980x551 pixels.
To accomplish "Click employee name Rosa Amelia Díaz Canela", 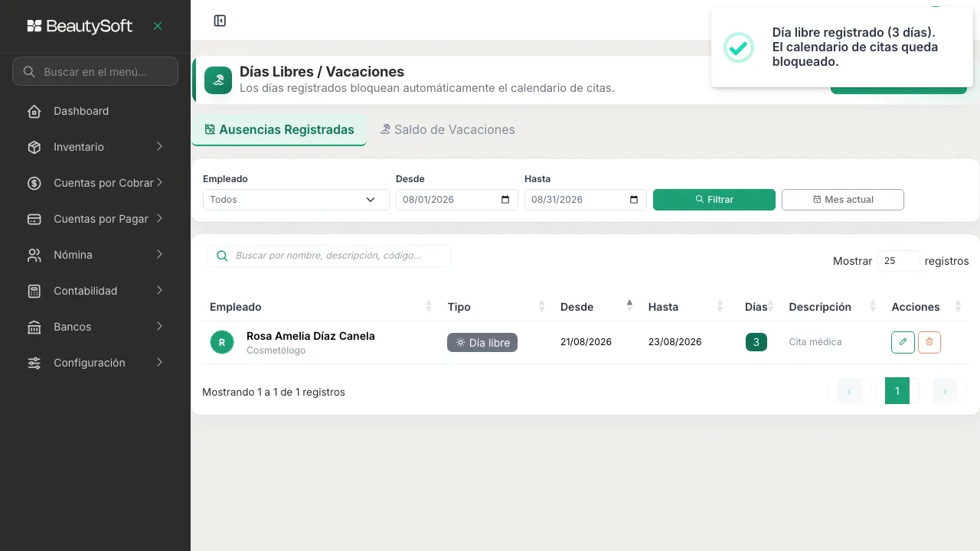I will tap(311, 336).
